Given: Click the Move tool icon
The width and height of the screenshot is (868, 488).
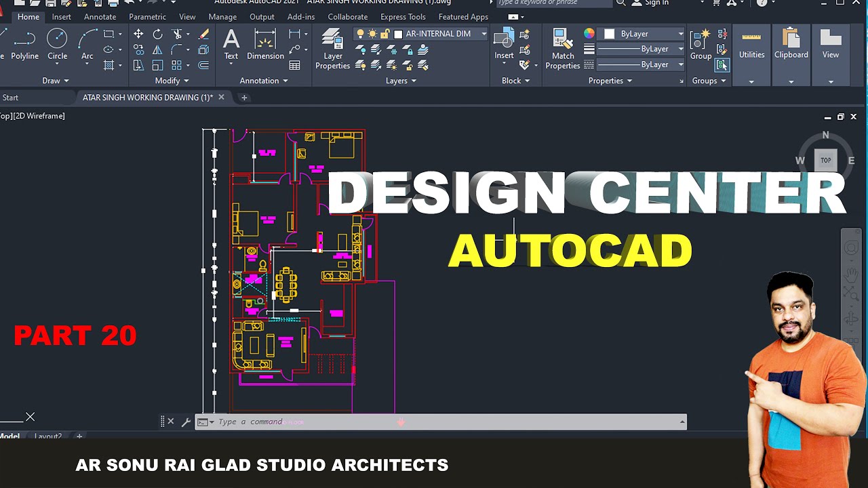Looking at the screenshot, I should pyautogui.click(x=138, y=34).
